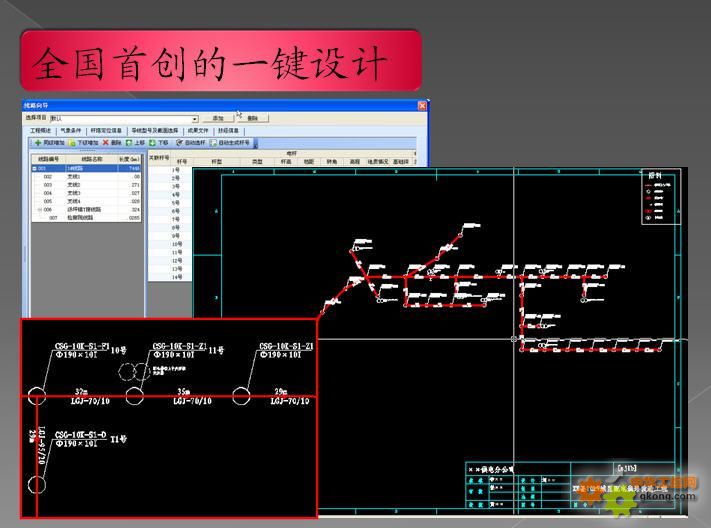The width and height of the screenshot is (711, 528).
Task: Click the 35m LGJ-70/10 span label
Action: 192,396
